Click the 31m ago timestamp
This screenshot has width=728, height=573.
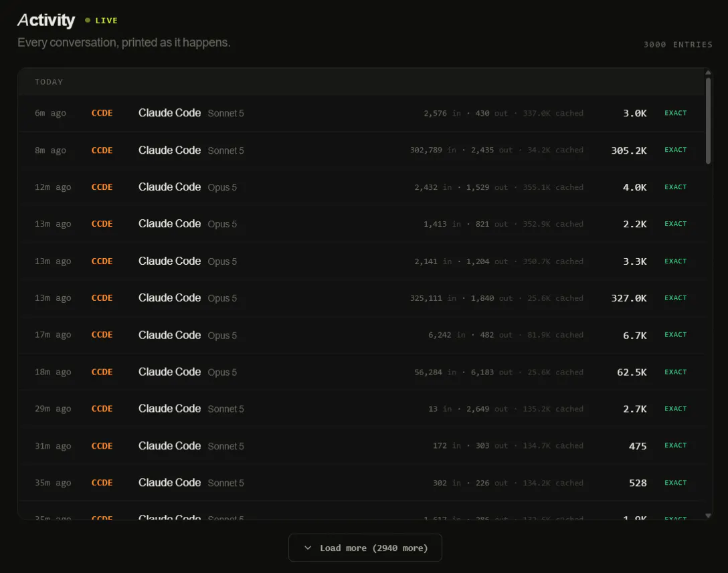(x=53, y=446)
